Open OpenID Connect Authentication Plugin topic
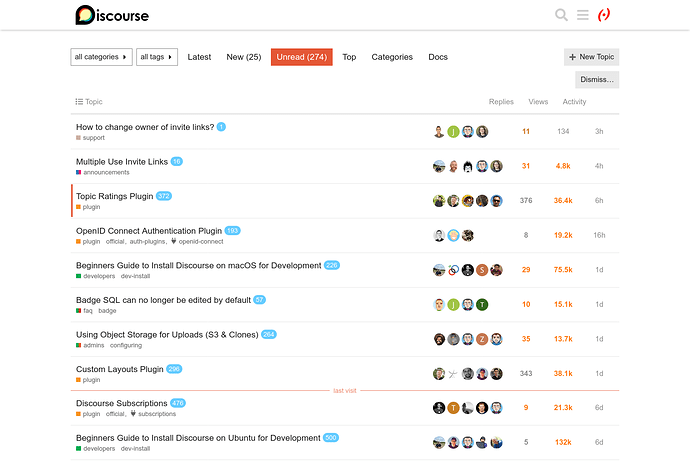This screenshot has width=690, height=464. pyautogui.click(x=149, y=231)
